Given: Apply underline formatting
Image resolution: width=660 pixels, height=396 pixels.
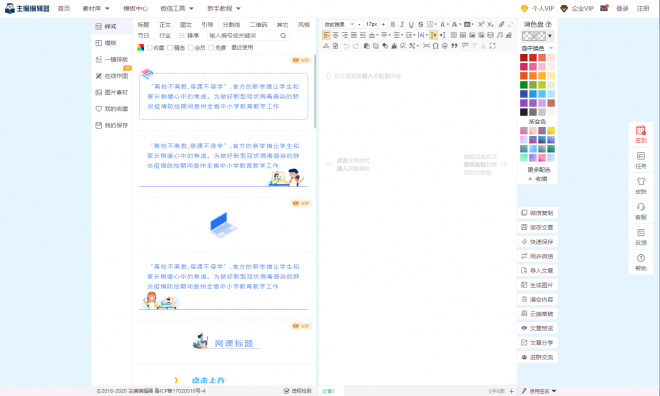Looking at the screenshot, I should point(411,24).
